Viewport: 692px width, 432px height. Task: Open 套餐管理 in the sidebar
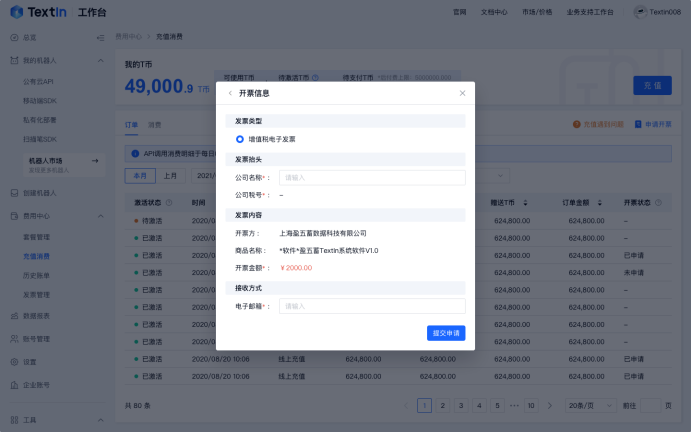36,237
